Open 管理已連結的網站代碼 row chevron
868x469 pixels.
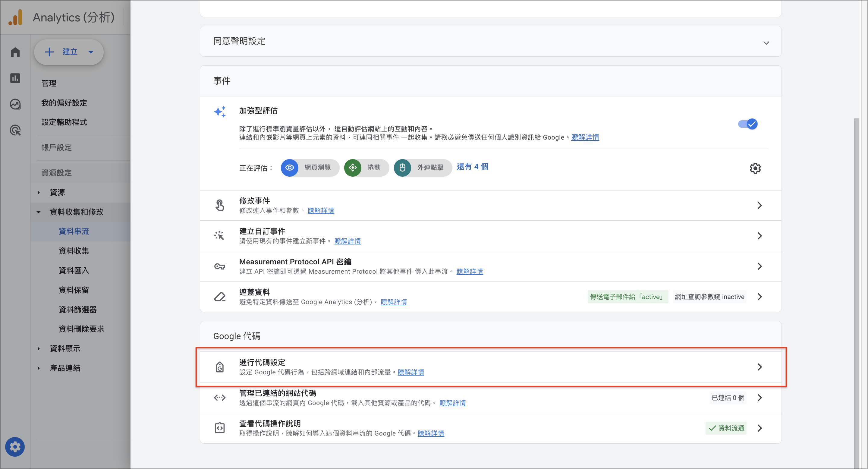759,398
